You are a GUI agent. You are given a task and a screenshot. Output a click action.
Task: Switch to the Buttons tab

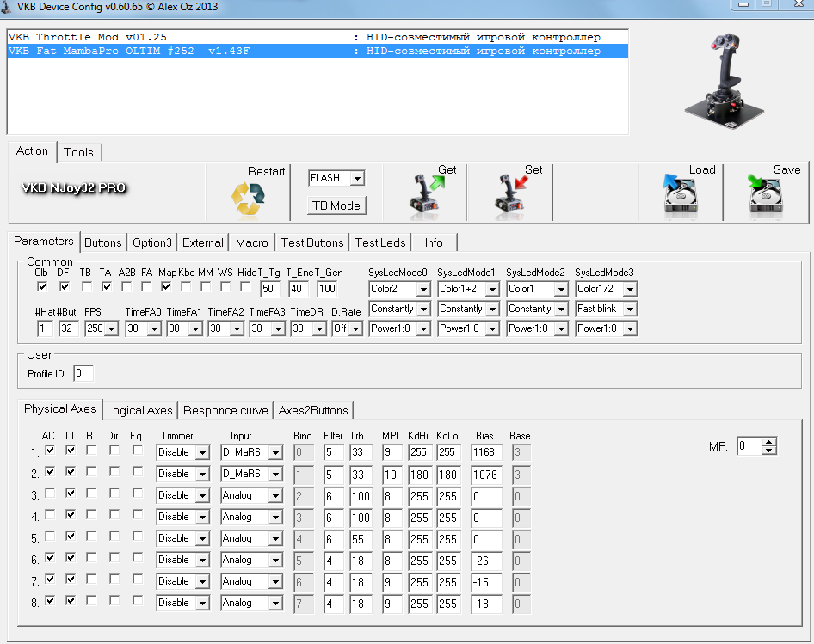tap(102, 242)
